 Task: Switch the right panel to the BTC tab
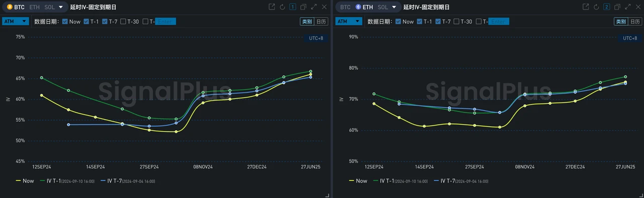click(345, 7)
